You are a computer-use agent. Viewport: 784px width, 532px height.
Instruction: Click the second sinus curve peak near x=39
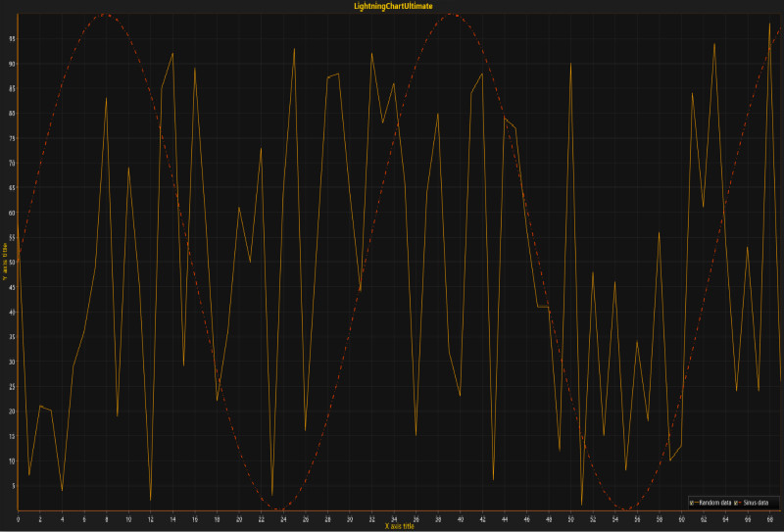coord(450,15)
